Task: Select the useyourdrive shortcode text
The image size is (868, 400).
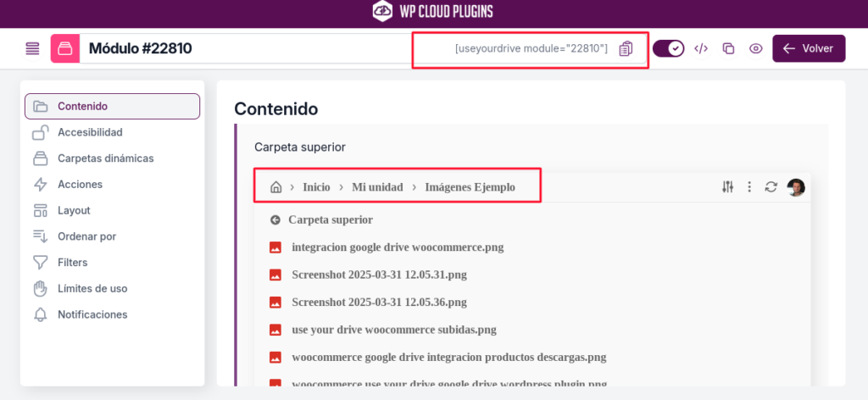Action: point(531,48)
